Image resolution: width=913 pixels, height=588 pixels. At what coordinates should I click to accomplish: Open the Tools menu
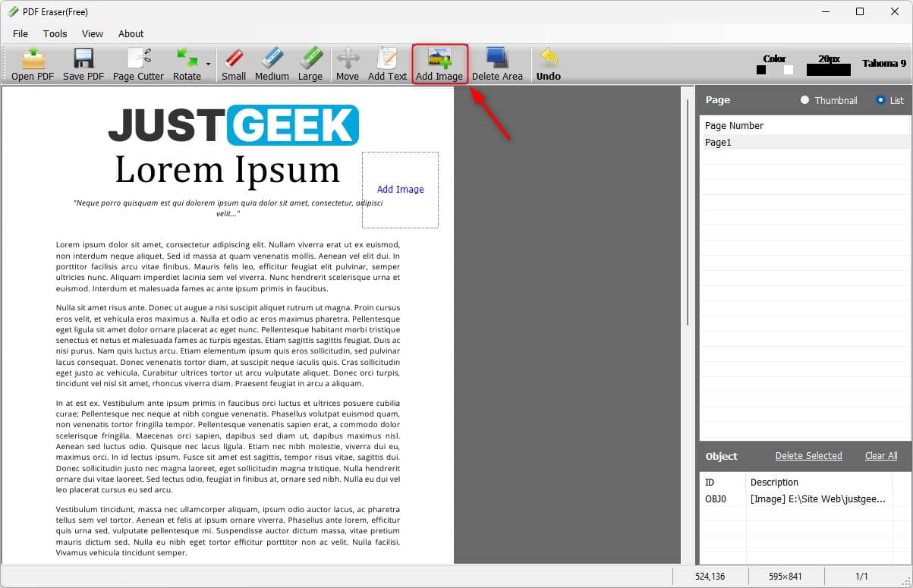point(54,33)
